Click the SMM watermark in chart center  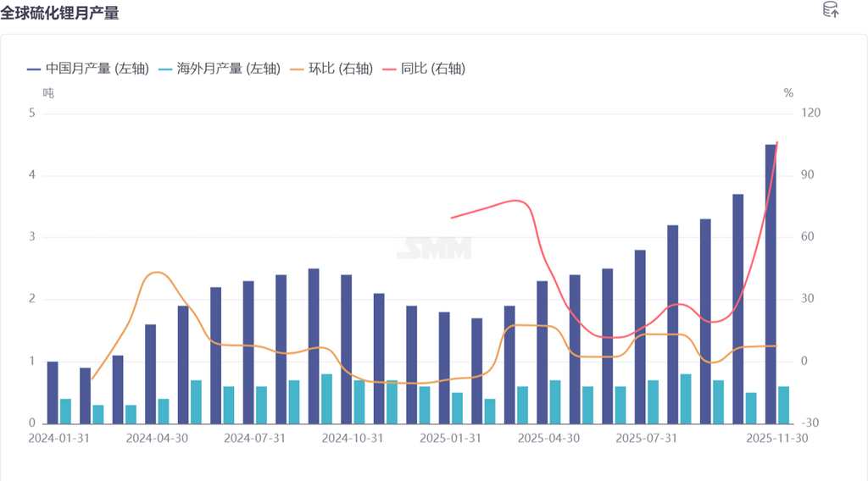434,250
